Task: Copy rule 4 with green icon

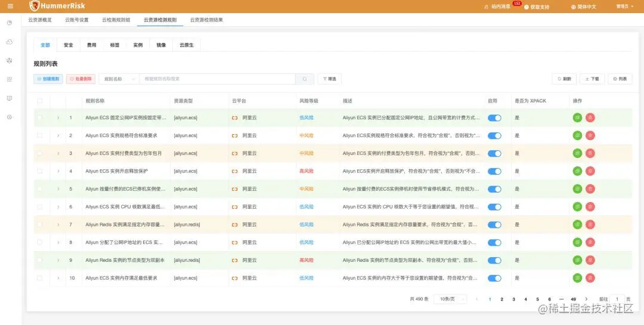Action: (577, 171)
